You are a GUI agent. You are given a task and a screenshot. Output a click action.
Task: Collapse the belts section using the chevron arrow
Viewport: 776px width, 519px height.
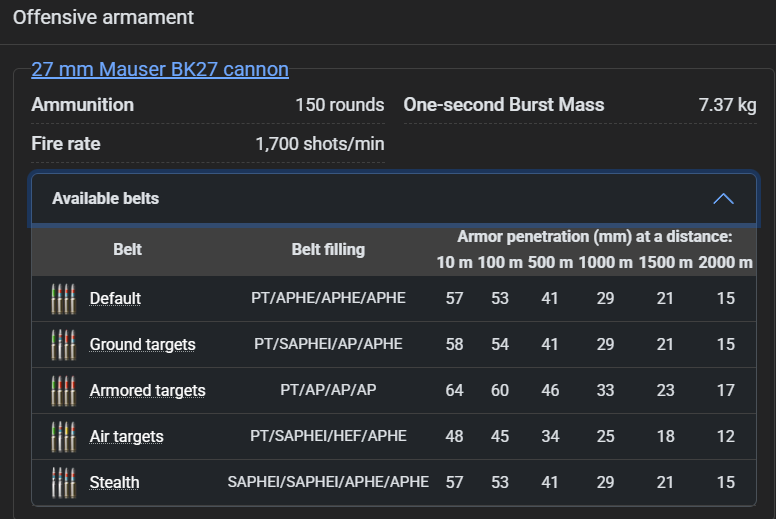(x=723, y=198)
